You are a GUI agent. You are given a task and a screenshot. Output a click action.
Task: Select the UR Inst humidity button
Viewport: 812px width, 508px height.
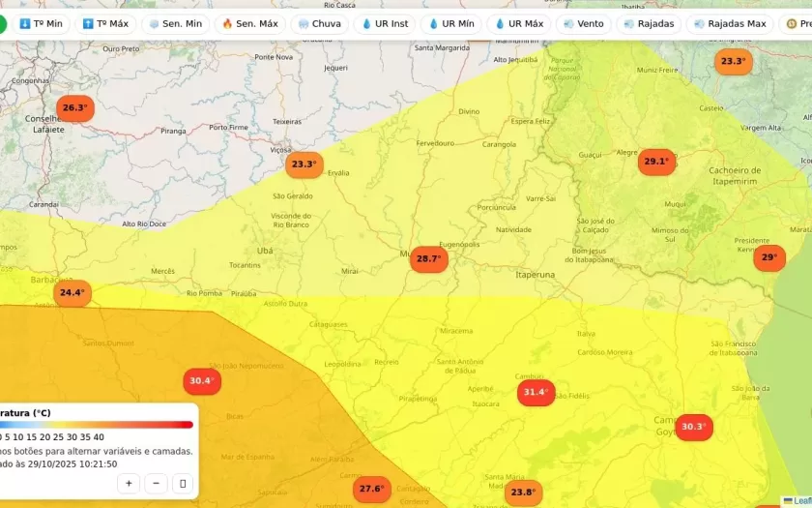point(385,23)
